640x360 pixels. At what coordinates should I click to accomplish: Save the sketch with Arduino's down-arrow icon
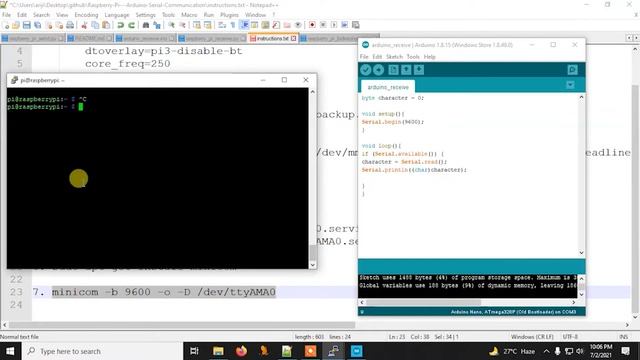419,70
